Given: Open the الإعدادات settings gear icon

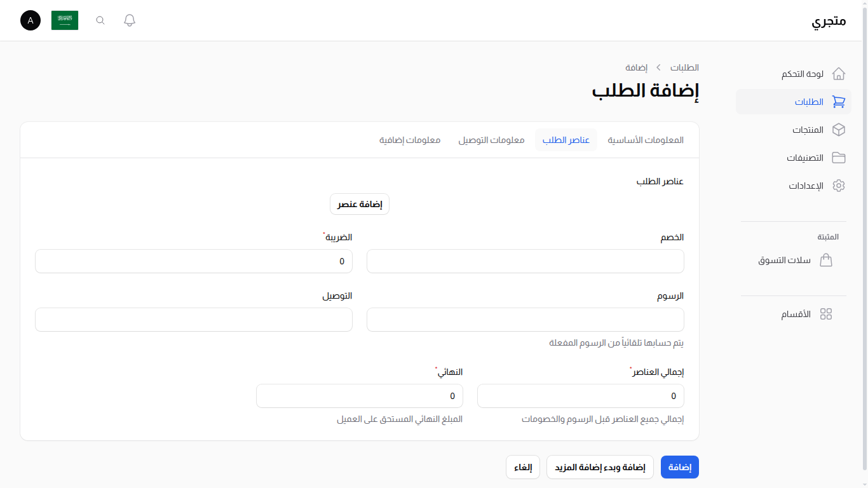Looking at the screenshot, I should click(x=839, y=186).
